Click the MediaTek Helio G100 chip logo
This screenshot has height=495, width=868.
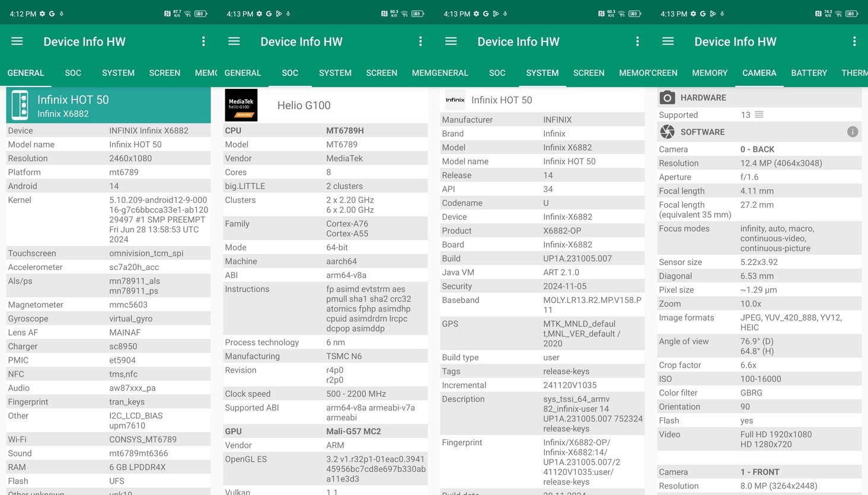click(x=241, y=105)
